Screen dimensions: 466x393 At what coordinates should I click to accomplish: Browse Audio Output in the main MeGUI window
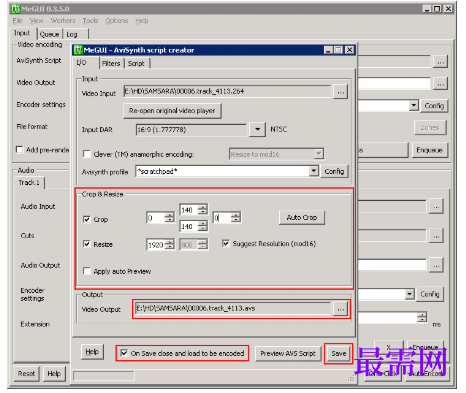point(436,265)
